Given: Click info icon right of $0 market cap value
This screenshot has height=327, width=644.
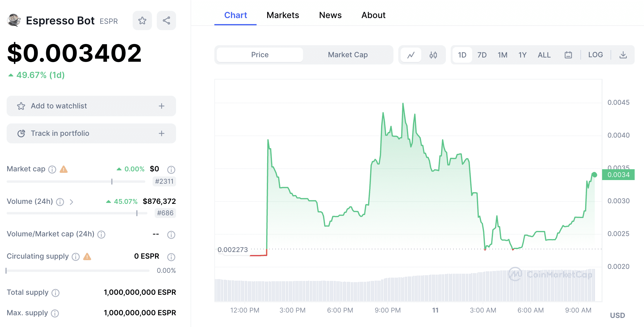Looking at the screenshot, I should click(171, 170).
